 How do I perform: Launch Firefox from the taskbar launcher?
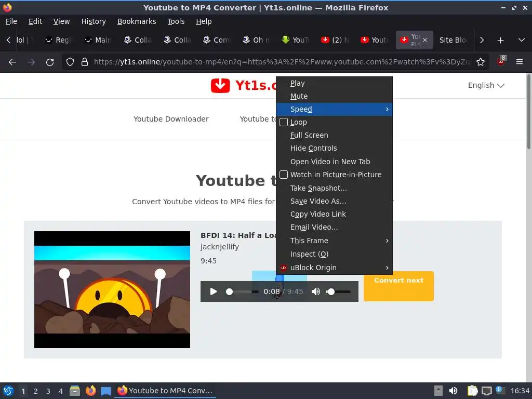90,391
